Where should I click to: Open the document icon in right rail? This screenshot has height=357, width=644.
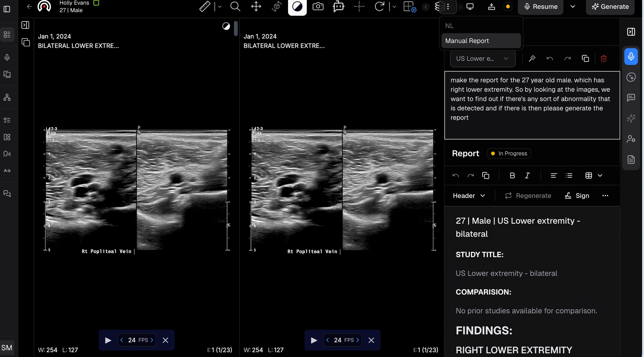point(631,160)
